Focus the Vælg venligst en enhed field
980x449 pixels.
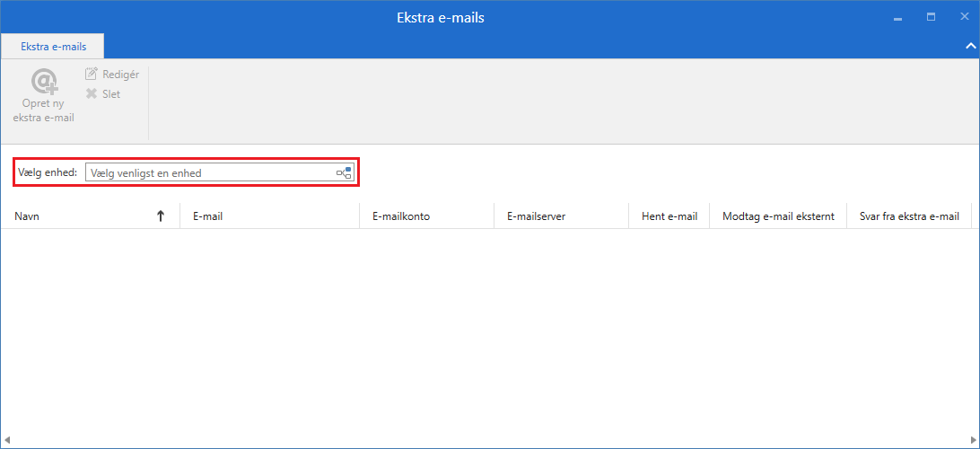pos(220,172)
